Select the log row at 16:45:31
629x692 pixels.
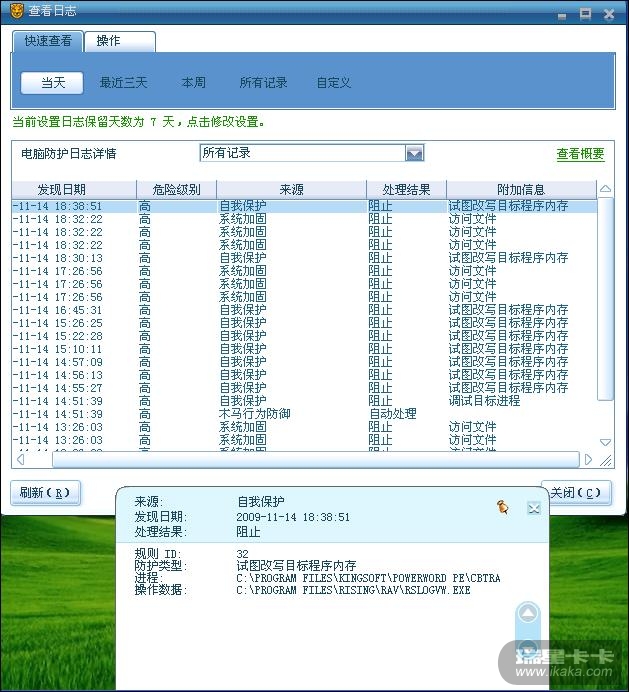(x=305, y=310)
